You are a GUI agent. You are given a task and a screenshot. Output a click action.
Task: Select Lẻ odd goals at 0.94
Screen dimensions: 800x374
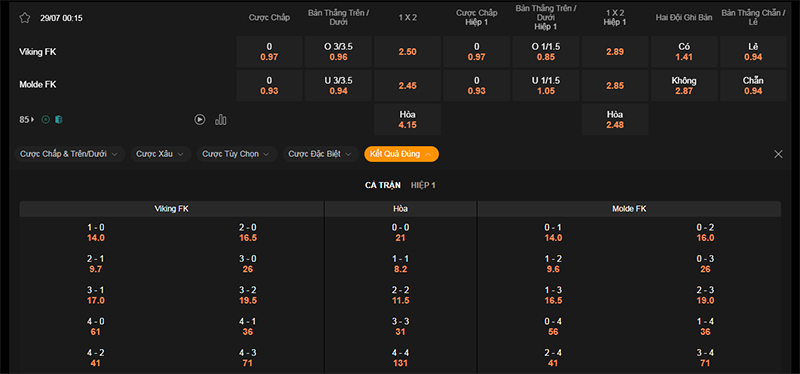pos(753,52)
